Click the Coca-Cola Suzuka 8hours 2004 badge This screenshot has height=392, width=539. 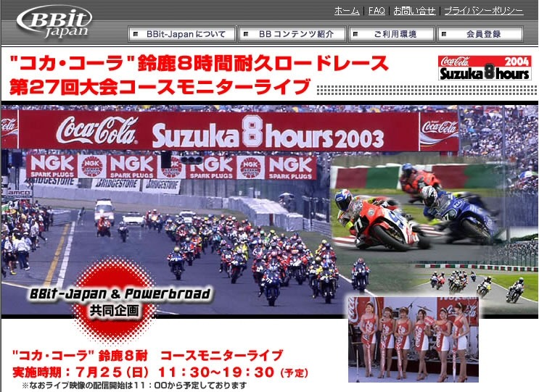click(x=485, y=68)
